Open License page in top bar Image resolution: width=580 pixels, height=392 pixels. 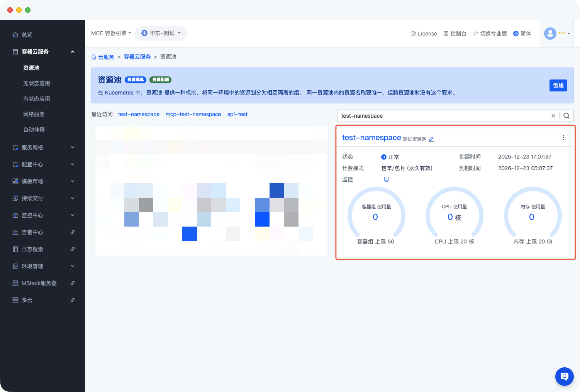[x=424, y=34]
